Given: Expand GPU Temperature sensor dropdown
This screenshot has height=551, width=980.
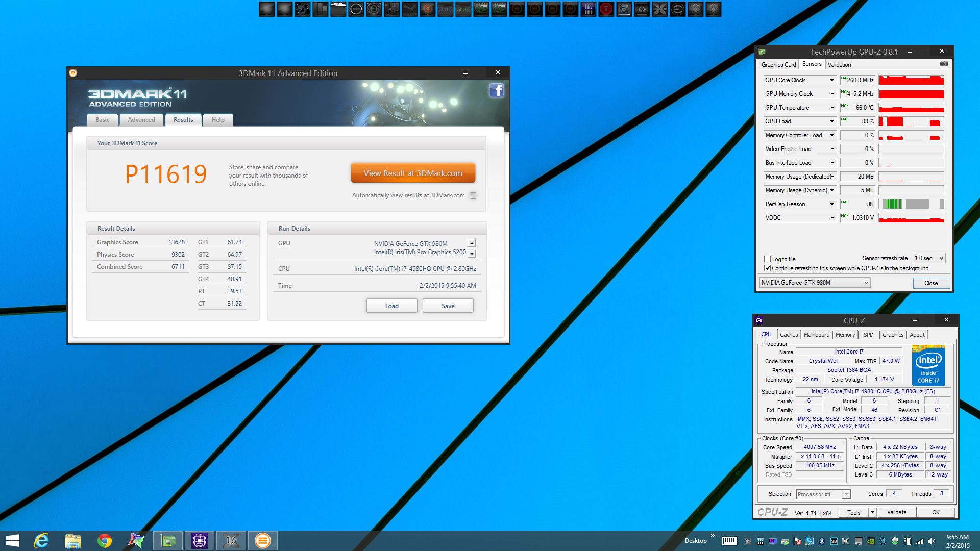Looking at the screenshot, I should [x=832, y=108].
